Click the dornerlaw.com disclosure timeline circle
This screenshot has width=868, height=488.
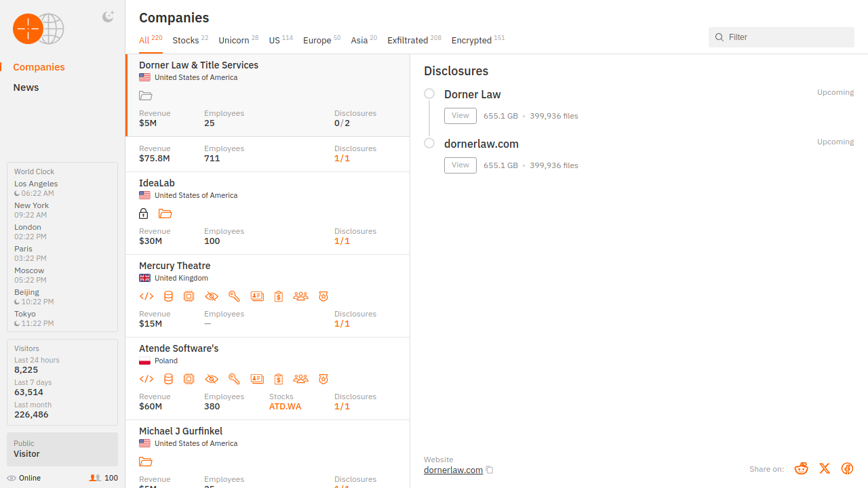429,143
